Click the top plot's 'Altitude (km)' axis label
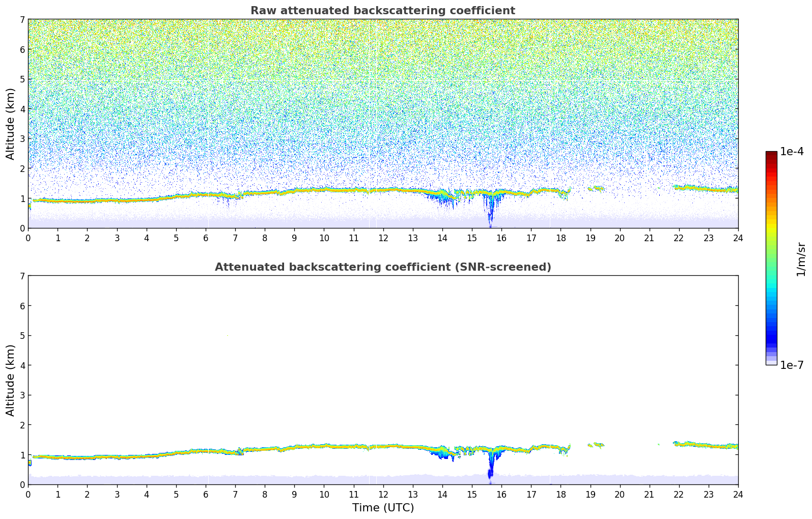This screenshot has width=812, height=519. 11,124
